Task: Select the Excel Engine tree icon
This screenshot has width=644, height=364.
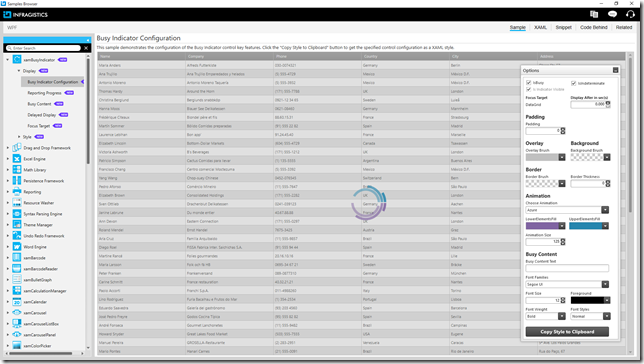Action: 17,159
